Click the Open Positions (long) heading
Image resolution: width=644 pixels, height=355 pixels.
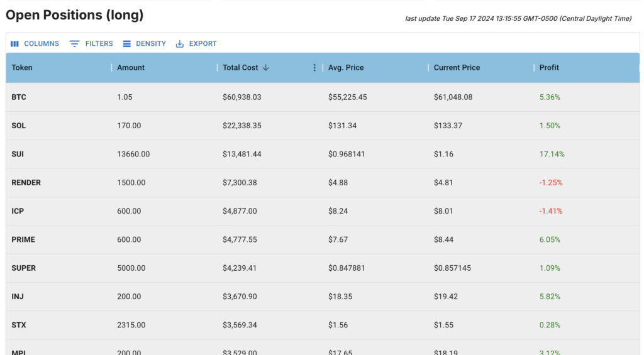[x=75, y=15]
